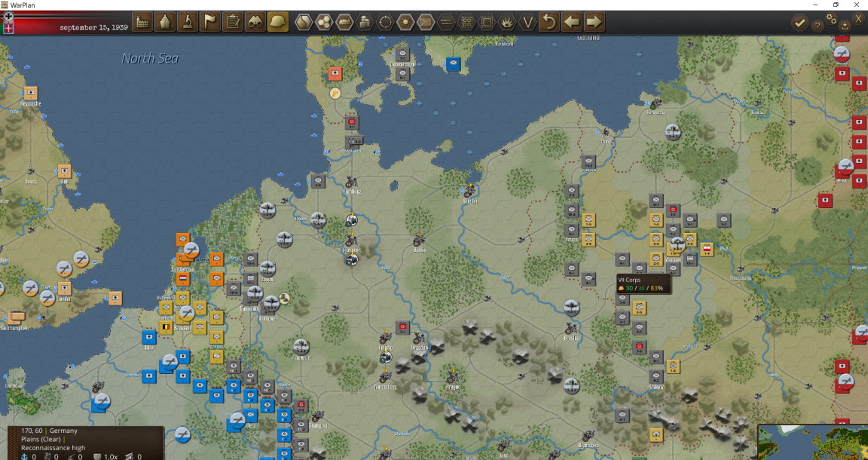The image size is (868, 460).
Task: Click the plus icon above flag emblem
Action: (x=8, y=17)
